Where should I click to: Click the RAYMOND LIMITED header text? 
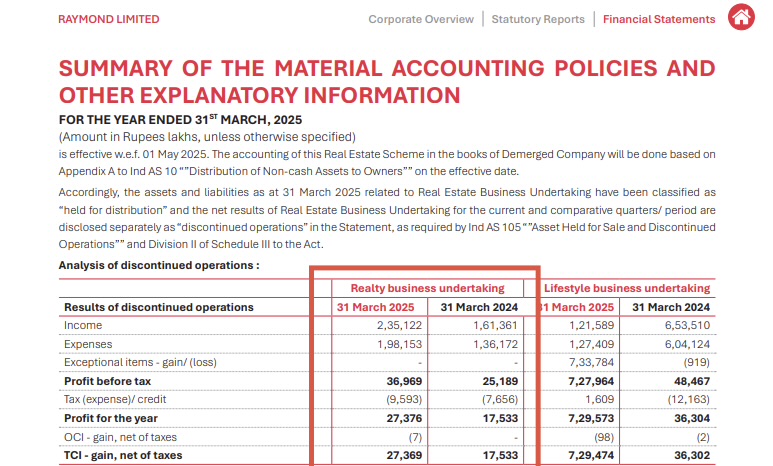108,19
